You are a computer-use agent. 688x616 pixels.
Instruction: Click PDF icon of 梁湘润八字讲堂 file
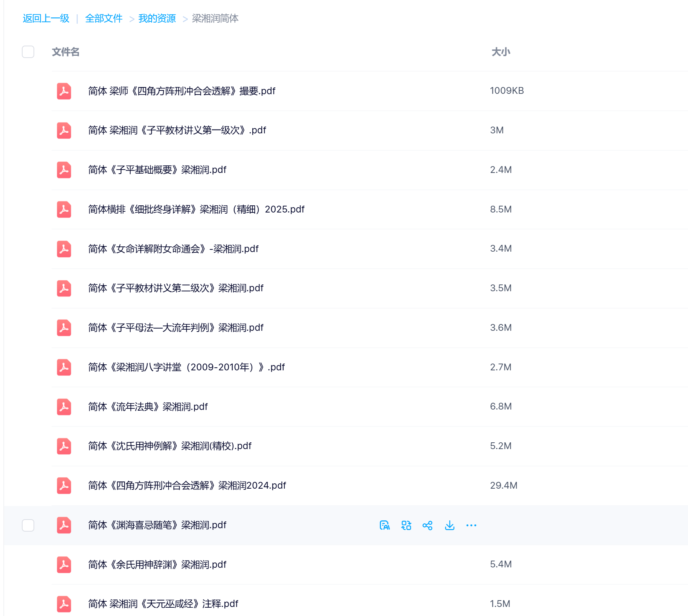tap(64, 367)
